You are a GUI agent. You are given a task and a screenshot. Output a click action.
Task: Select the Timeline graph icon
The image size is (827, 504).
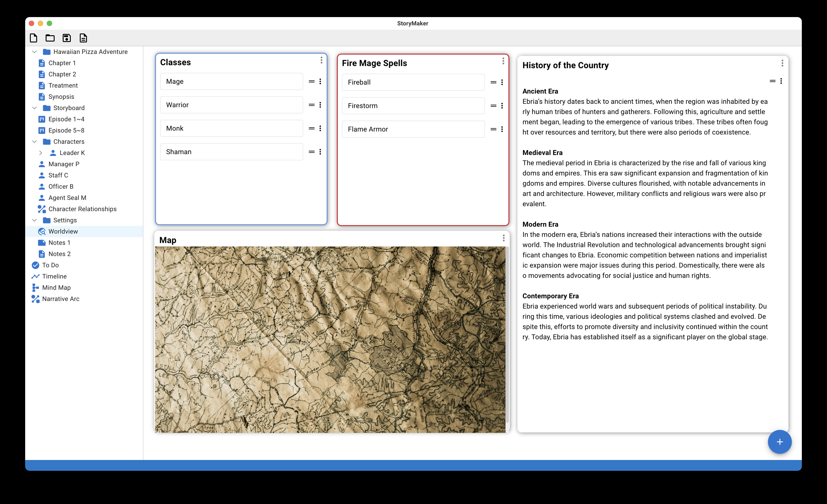click(36, 276)
